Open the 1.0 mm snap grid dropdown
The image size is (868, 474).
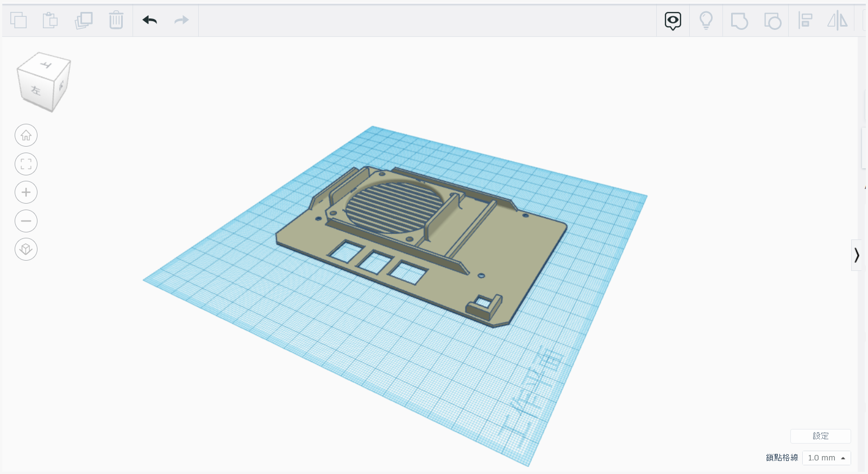tap(827, 458)
